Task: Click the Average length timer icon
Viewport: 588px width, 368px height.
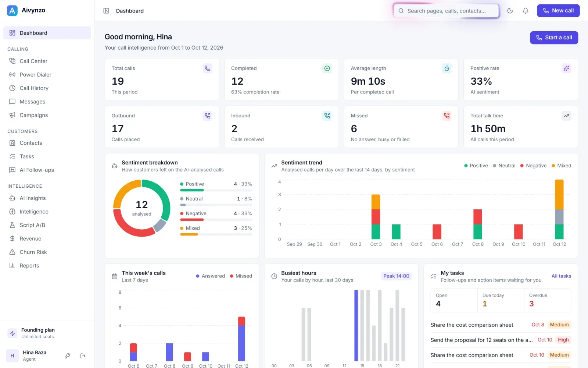Action: coord(447,68)
